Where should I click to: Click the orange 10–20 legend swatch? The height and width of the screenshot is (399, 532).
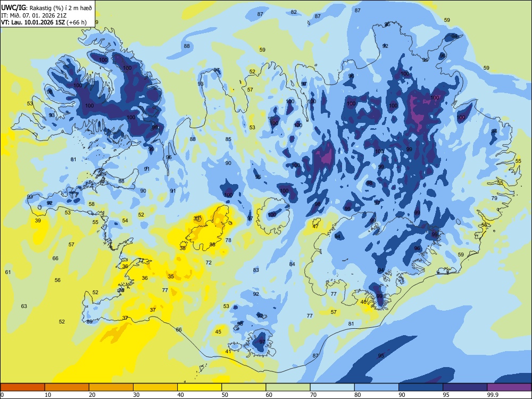coord(67,387)
